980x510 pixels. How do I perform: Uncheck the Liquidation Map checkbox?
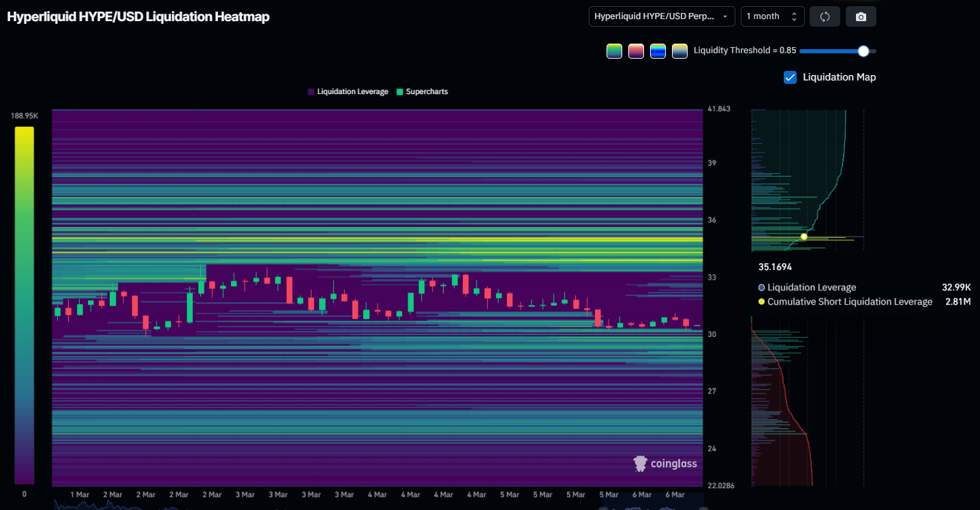pos(790,77)
